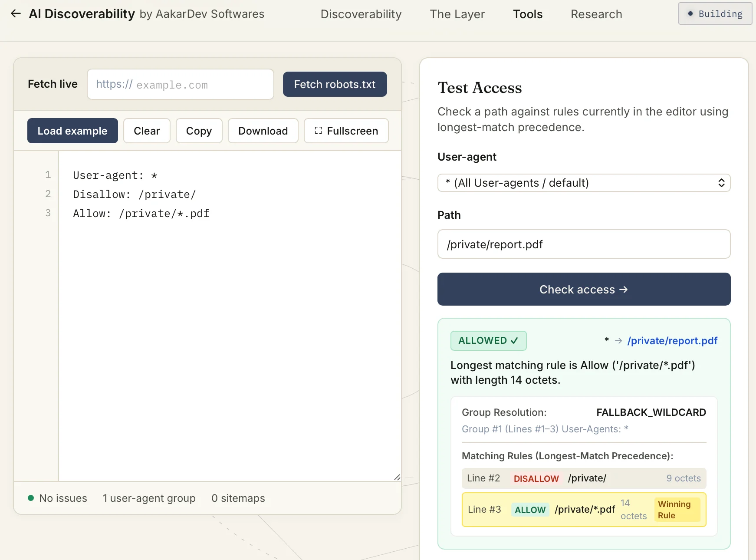Click the editor resize handle corner

[397, 477]
